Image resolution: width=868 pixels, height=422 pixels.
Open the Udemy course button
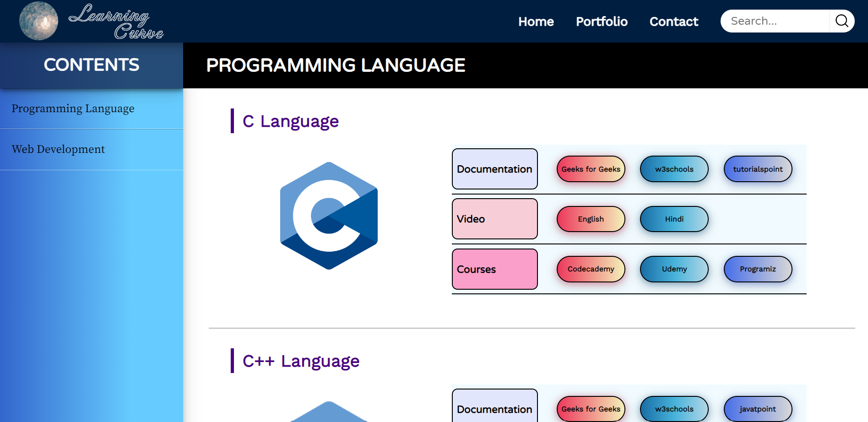tap(674, 269)
